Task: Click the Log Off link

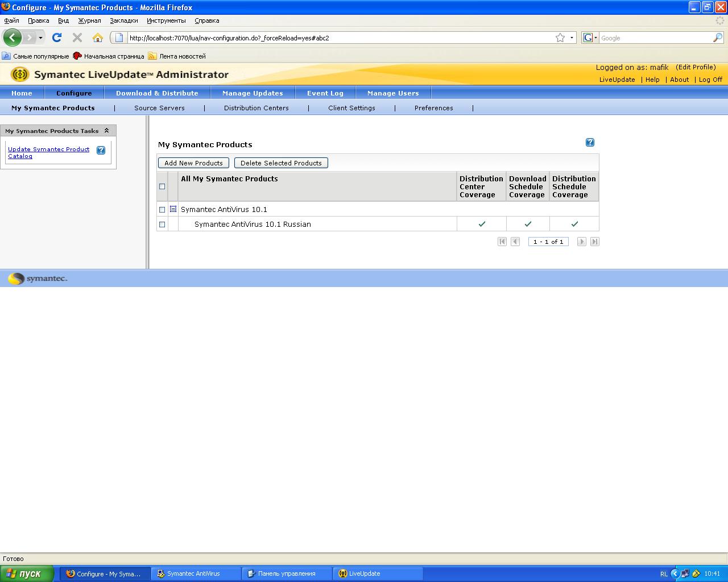Action: (x=710, y=80)
